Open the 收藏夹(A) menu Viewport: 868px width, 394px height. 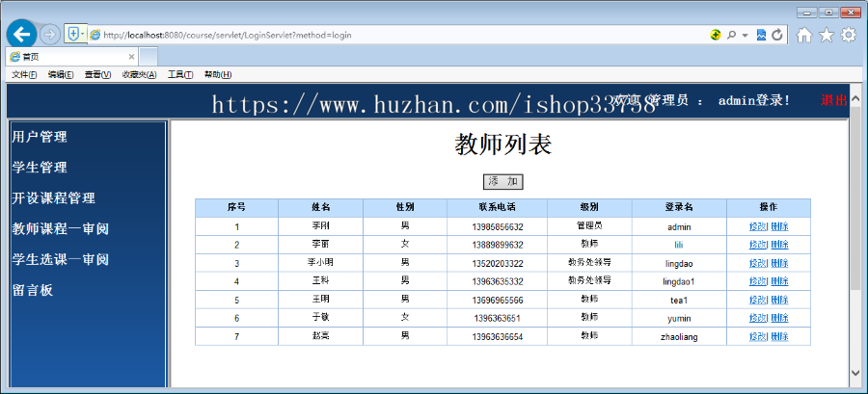[140, 74]
